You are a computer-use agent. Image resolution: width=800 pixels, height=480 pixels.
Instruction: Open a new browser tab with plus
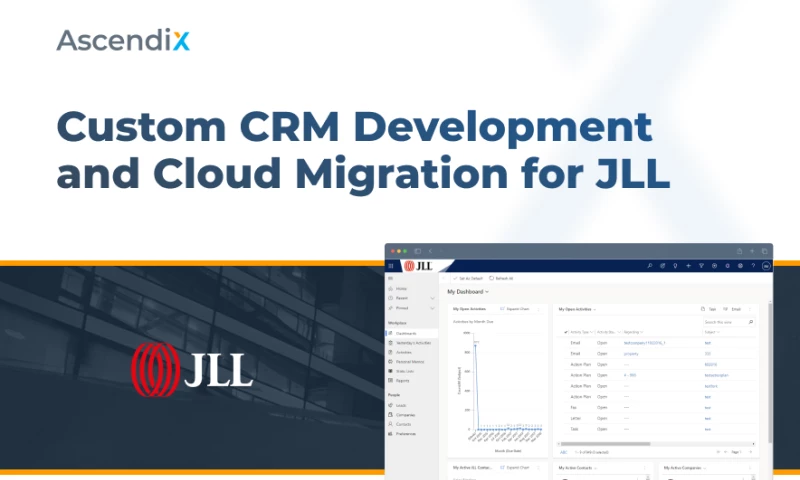(x=752, y=251)
